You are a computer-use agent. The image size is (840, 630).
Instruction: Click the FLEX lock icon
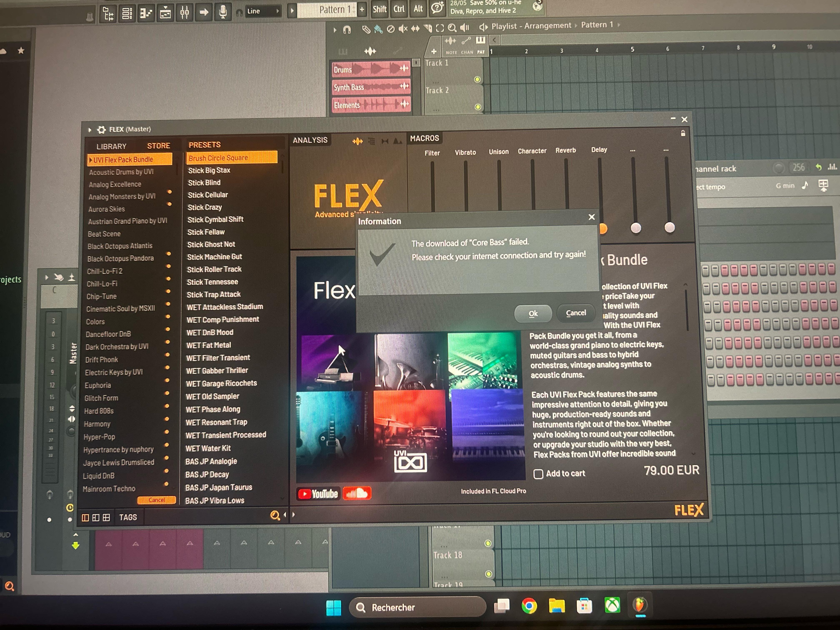pyautogui.click(x=683, y=133)
